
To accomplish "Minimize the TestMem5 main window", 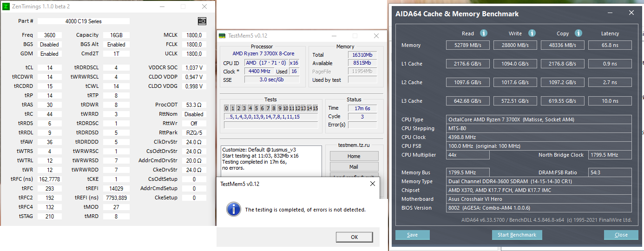I will [334, 36].
